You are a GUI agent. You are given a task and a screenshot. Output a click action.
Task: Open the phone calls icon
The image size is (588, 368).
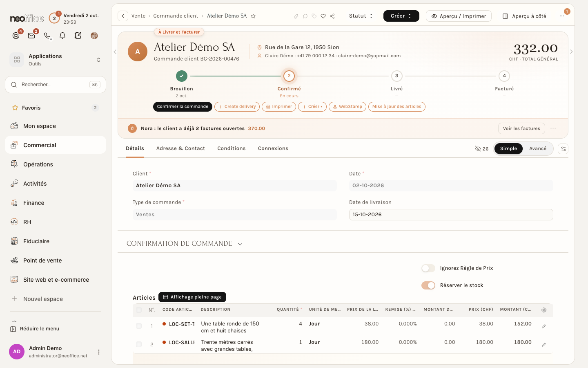coord(47,36)
